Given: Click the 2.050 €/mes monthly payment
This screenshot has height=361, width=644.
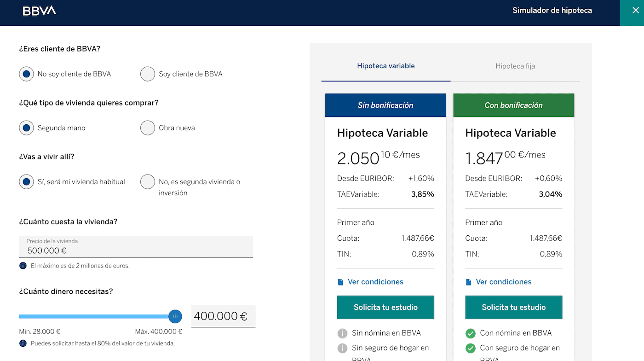Looking at the screenshot, I should click(x=379, y=157).
